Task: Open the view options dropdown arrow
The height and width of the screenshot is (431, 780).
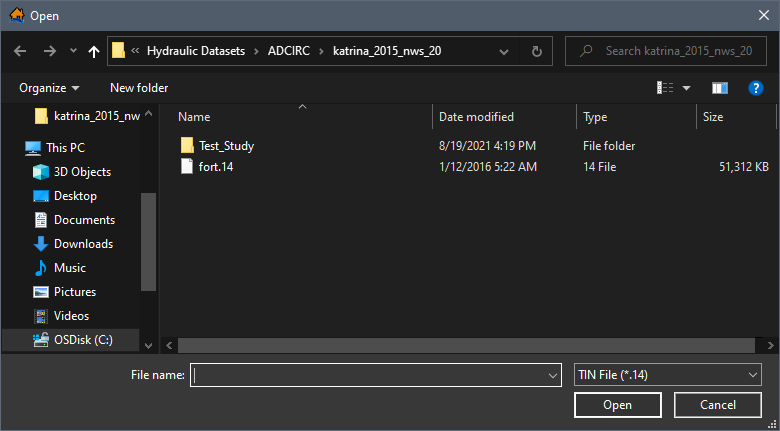Action: [686, 88]
